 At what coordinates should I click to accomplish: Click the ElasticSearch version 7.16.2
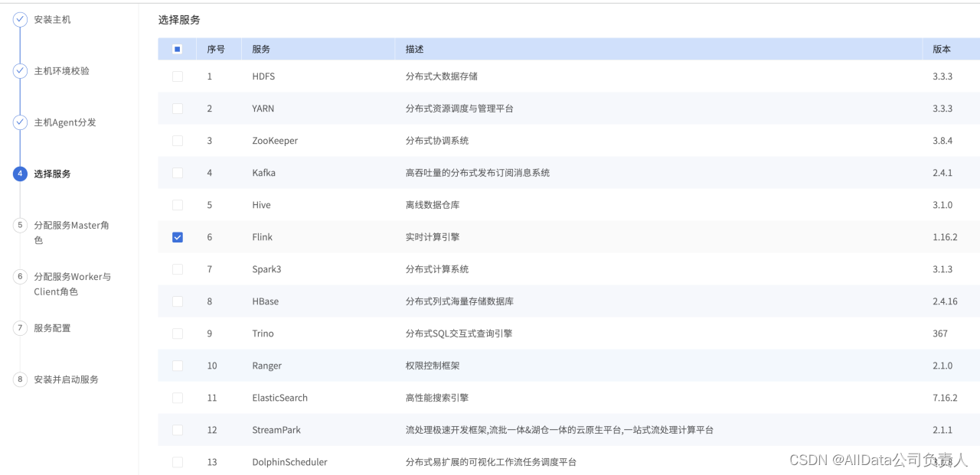[x=945, y=398]
